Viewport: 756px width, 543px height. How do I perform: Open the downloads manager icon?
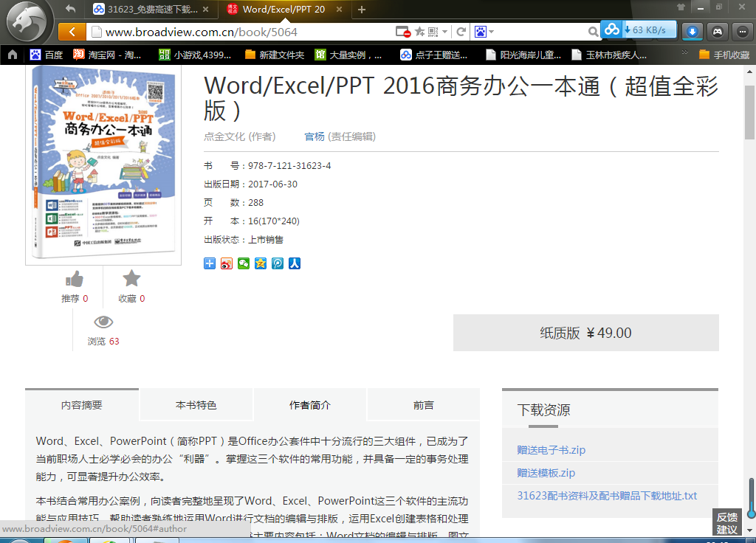pos(692,32)
